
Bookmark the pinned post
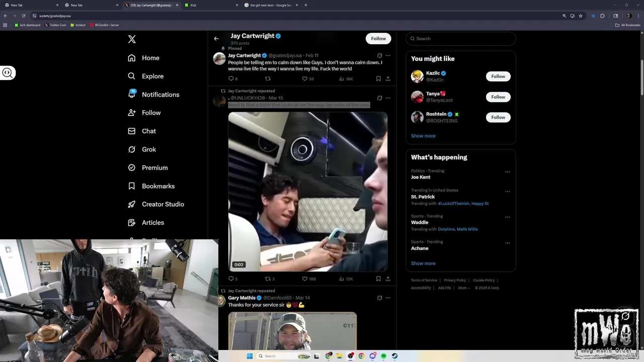coord(378,79)
